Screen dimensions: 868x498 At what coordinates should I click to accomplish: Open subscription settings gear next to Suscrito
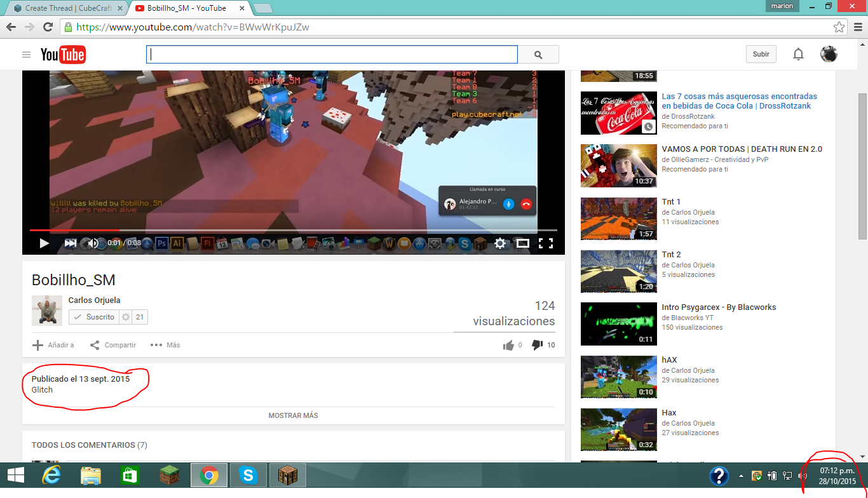(x=126, y=317)
